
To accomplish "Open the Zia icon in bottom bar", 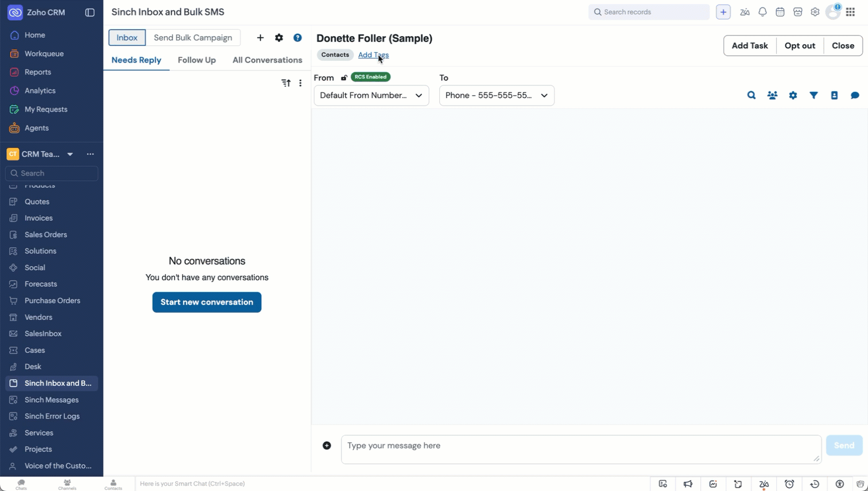I will (x=764, y=484).
